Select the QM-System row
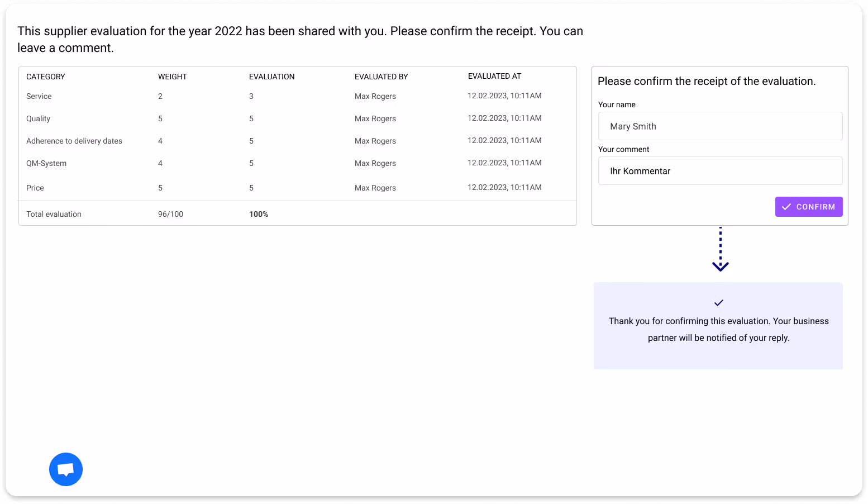 click(298, 163)
